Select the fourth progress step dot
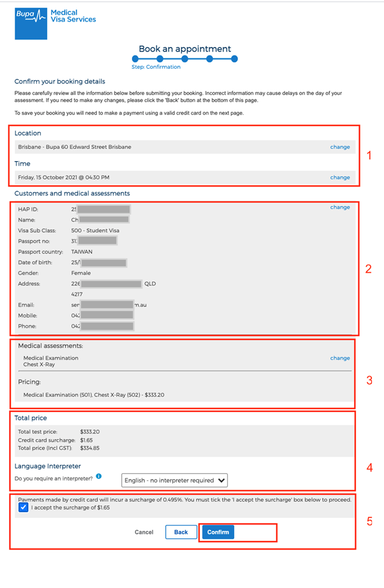 pyautogui.click(x=209, y=59)
